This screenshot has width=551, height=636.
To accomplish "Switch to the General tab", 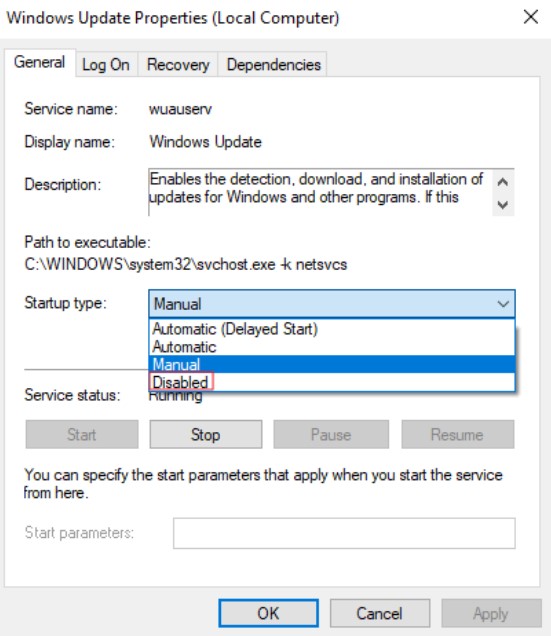I will 40,62.
